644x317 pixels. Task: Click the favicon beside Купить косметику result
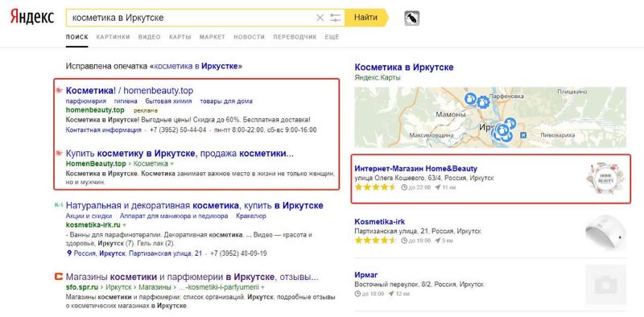pyautogui.click(x=59, y=153)
